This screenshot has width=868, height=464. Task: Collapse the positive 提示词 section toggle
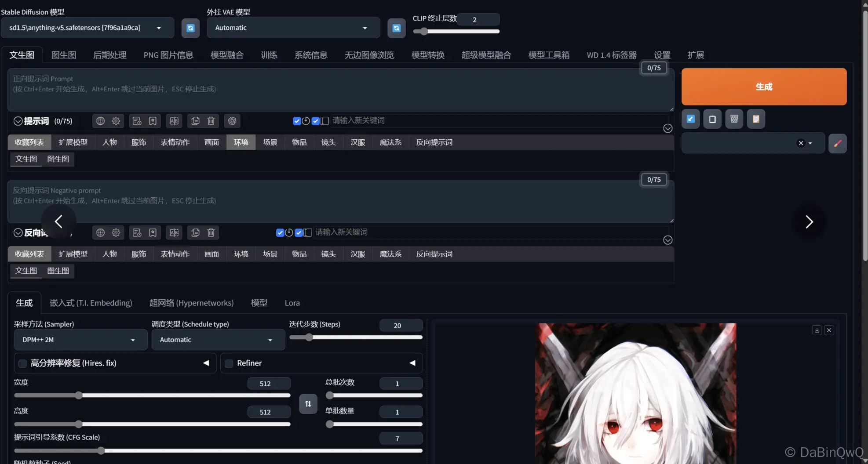coord(18,121)
